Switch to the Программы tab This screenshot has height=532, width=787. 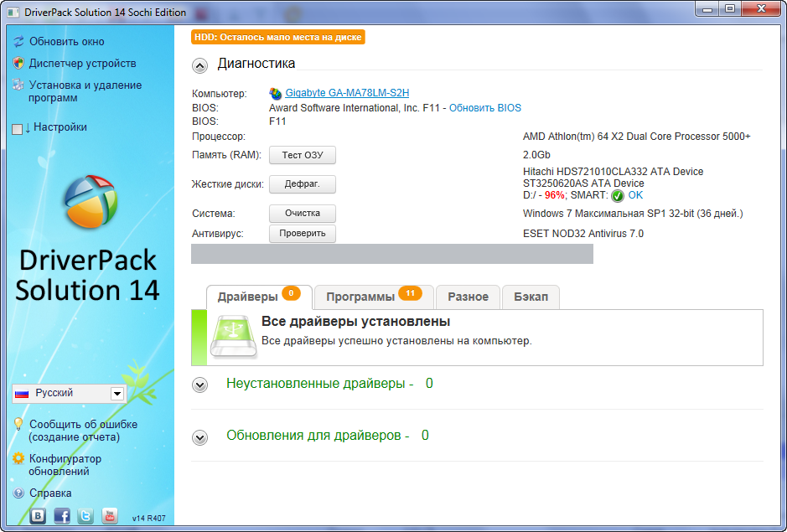tap(374, 297)
